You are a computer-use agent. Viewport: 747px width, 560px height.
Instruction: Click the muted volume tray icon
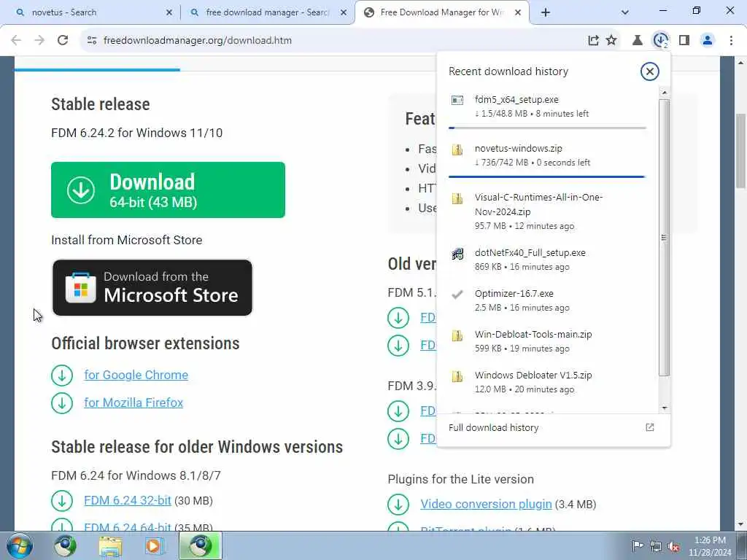click(673, 546)
